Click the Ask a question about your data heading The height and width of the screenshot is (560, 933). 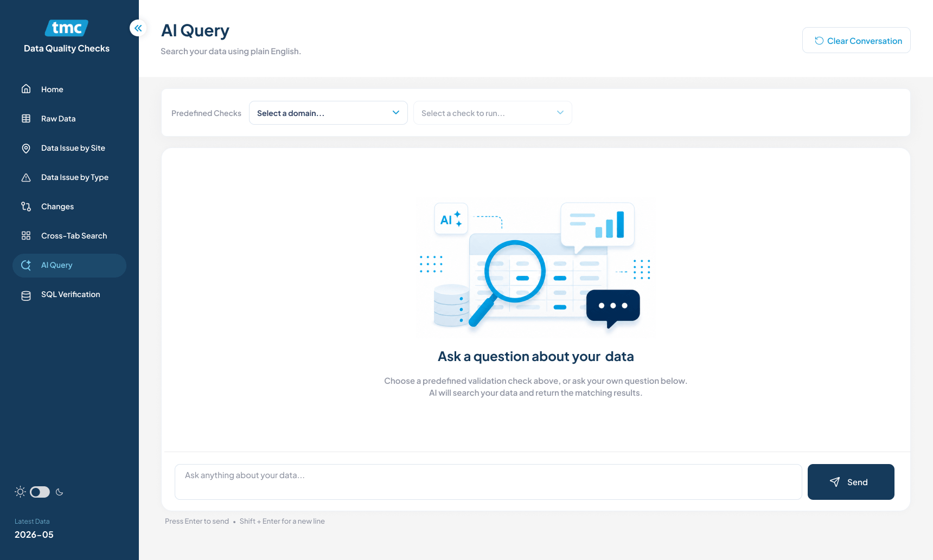536,357
